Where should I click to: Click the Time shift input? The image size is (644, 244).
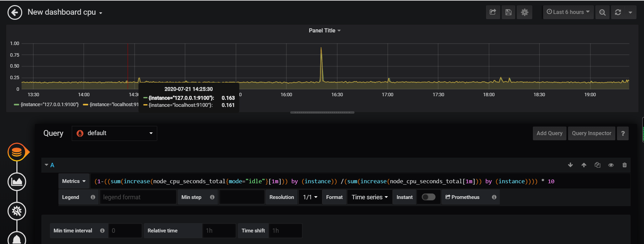[x=285, y=231]
